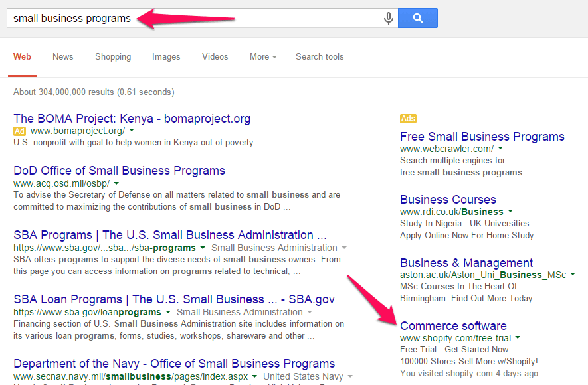The height and width of the screenshot is (385, 588).
Task: Expand the More search menu
Action: pos(263,56)
